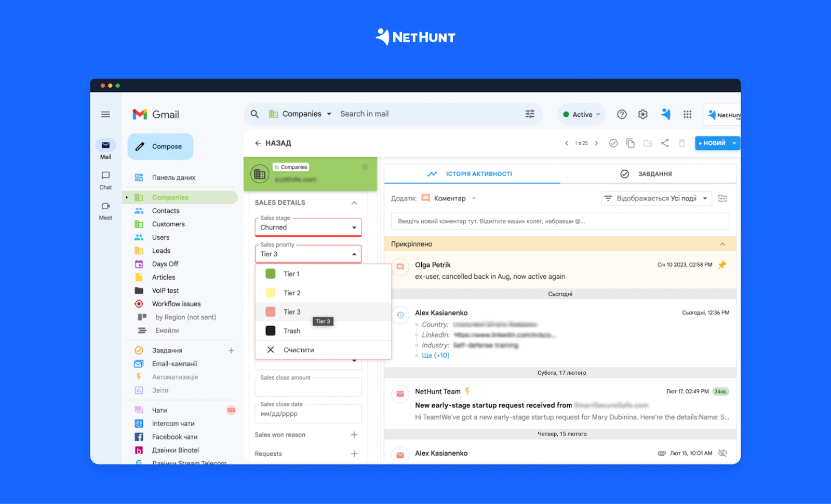Open Gmail settings gear icon
This screenshot has height=504, width=831.
643,114
